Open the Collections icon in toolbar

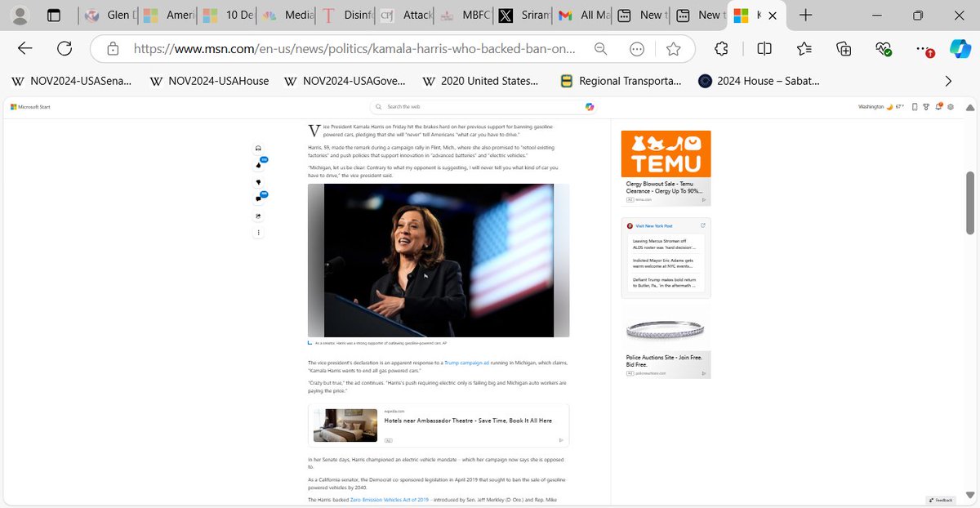tap(844, 49)
